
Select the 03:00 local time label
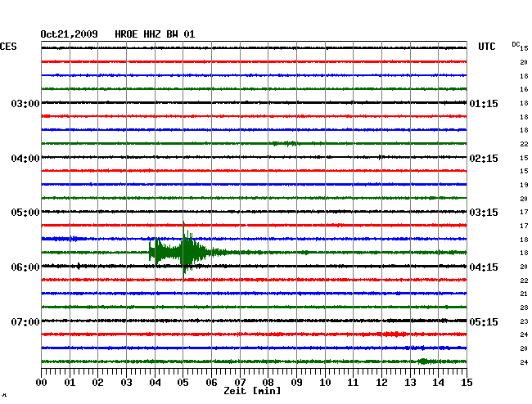pyautogui.click(x=25, y=103)
